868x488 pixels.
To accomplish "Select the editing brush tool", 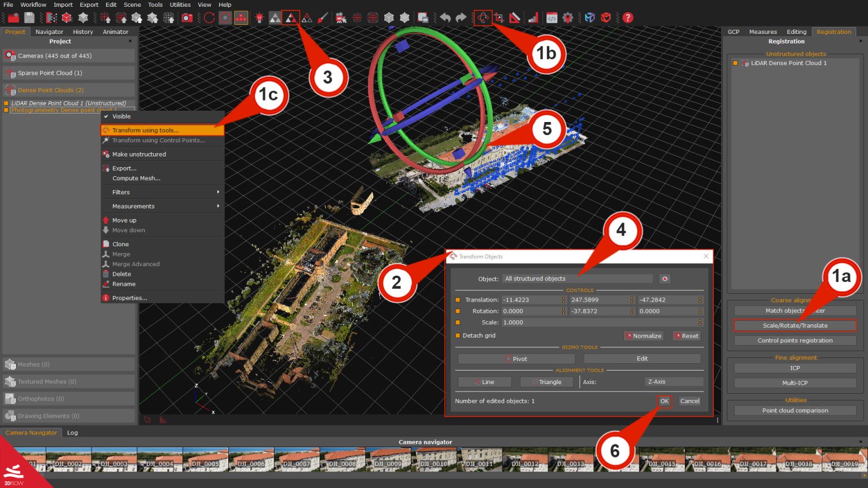I will (322, 18).
